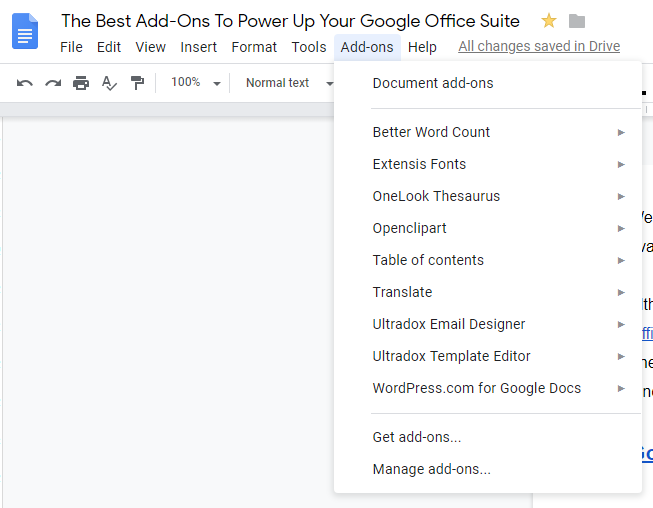The width and height of the screenshot is (653, 508).
Task: Star this document
Action: tap(548, 21)
